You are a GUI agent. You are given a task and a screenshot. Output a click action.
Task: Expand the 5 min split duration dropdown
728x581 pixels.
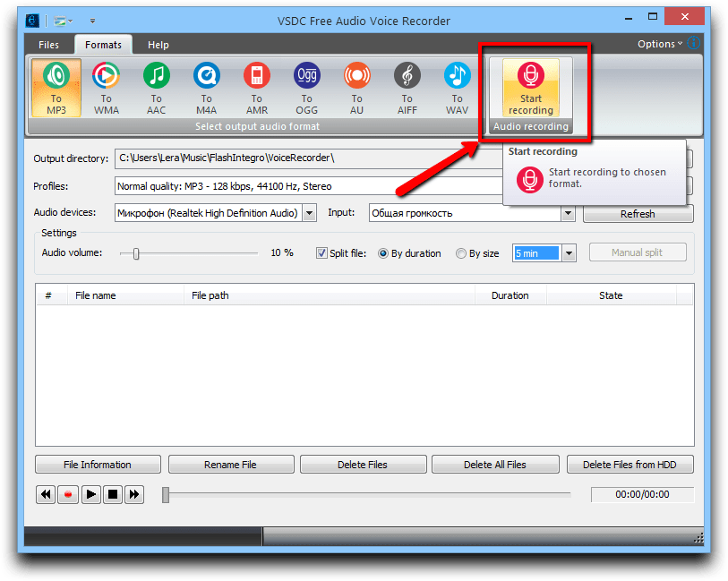point(568,253)
